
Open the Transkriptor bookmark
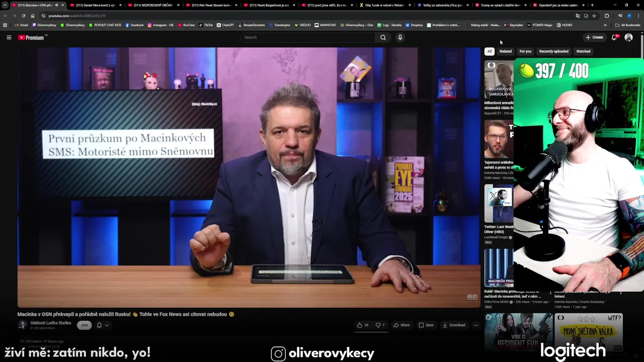coord(279,25)
